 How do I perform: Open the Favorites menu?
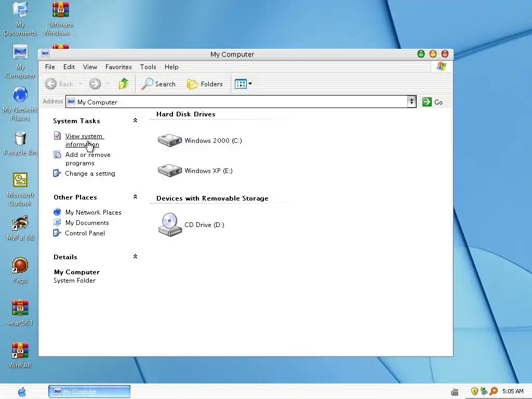(118, 67)
